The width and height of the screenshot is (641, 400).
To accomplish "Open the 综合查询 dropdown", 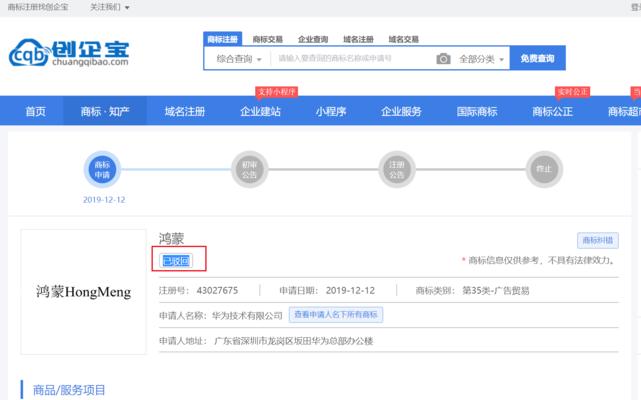I will click(x=238, y=58).
